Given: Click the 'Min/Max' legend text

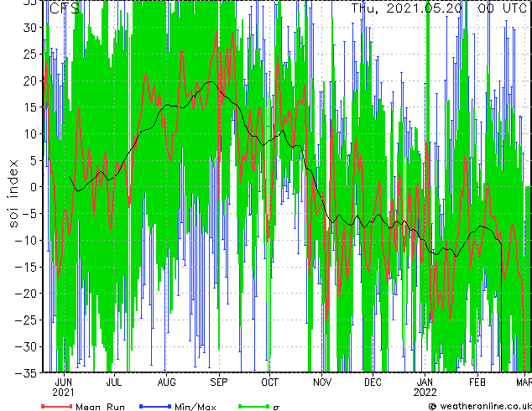Looking at the screenshot, I should (195, 407).
